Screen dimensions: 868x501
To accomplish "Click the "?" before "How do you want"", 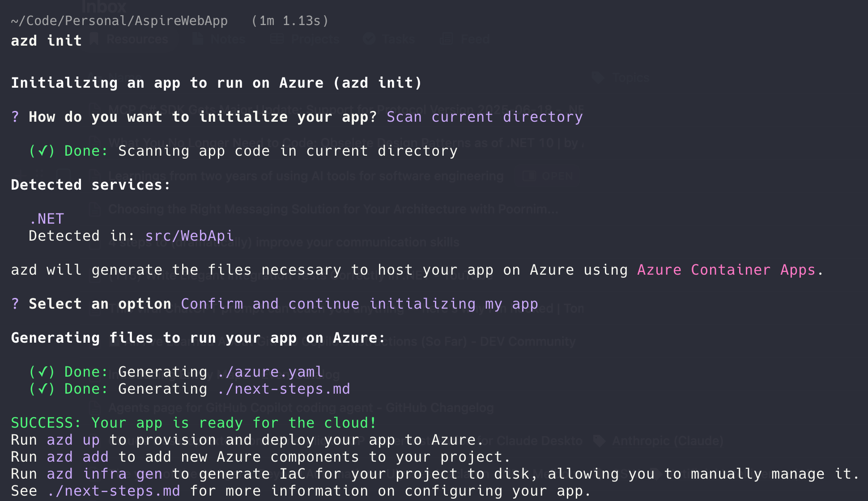I will 15,117.
